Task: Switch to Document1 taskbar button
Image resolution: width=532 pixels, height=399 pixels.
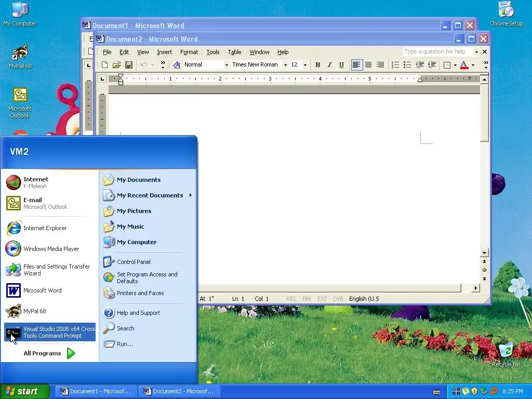Action: click(96, 391)
